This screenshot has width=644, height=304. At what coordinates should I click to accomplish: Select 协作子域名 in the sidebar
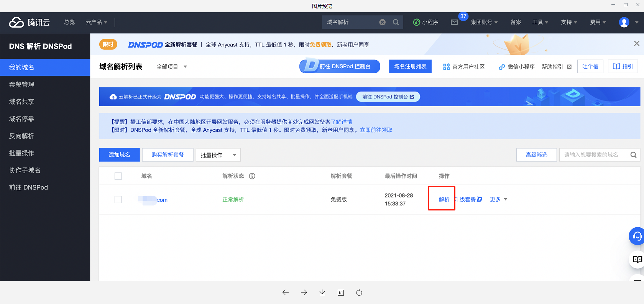45,170
